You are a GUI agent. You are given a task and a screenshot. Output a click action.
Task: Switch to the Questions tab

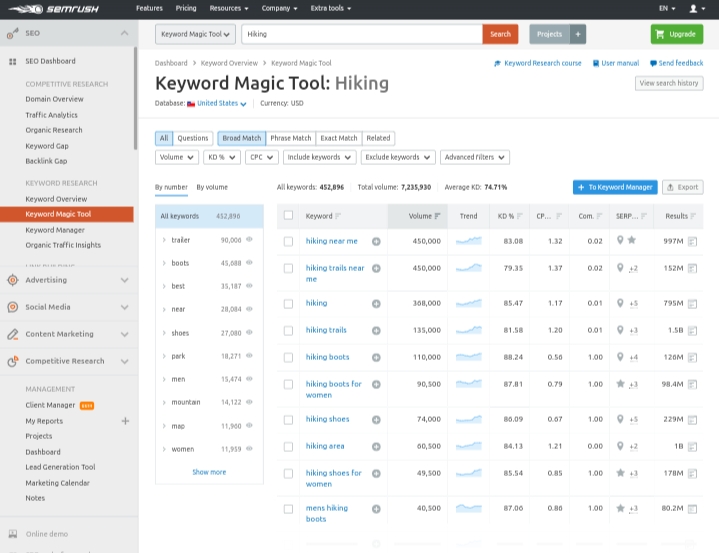point(193,138)
